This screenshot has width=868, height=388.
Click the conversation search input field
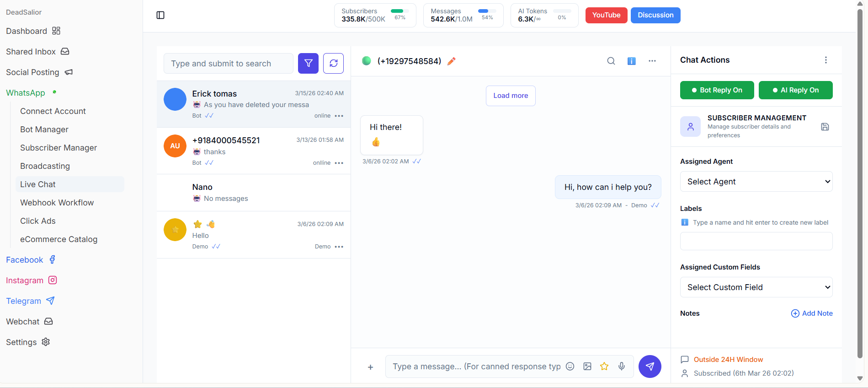click(x=228, y=64)
